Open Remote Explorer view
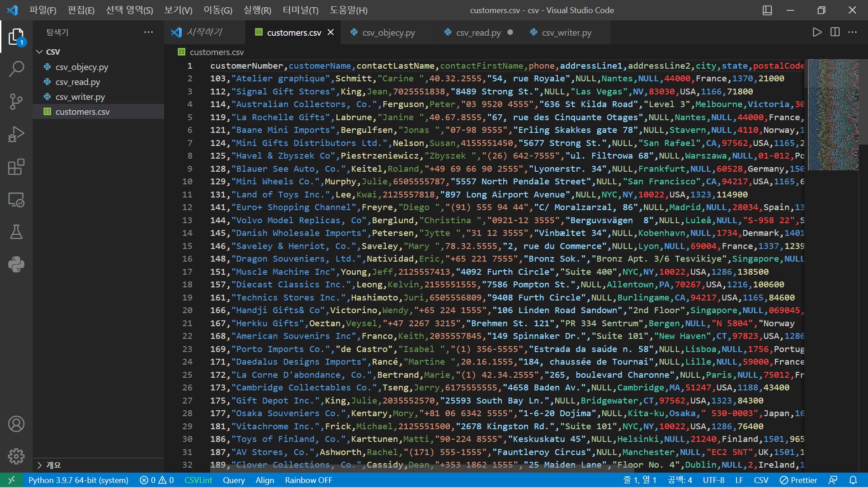This screenshot has width=868, height=488. (16, 200)
